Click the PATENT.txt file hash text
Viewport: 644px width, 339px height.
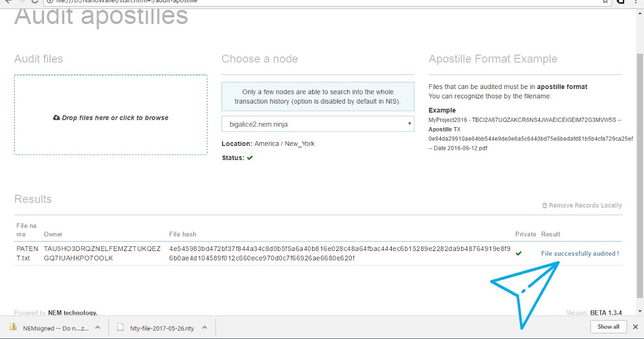tap(340, 254)
